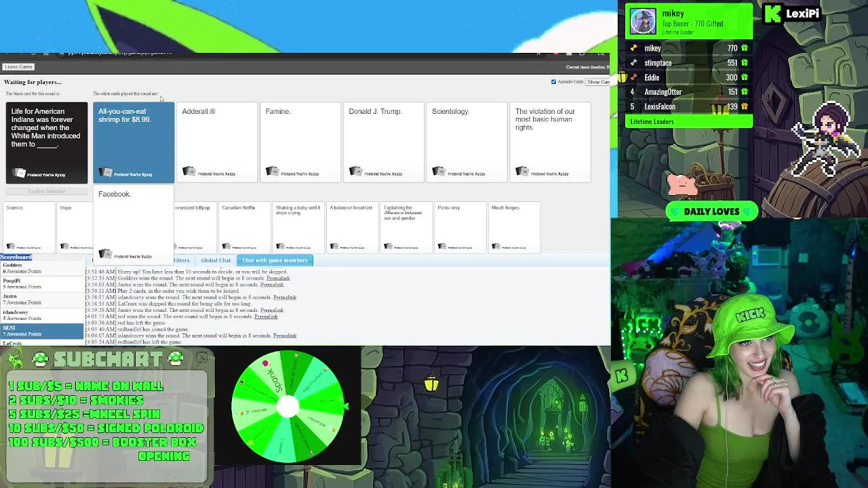Screen dimensions: 868x488
Task: Pick 'The violation of our most basic human rights' card
Action: (551, 142)
